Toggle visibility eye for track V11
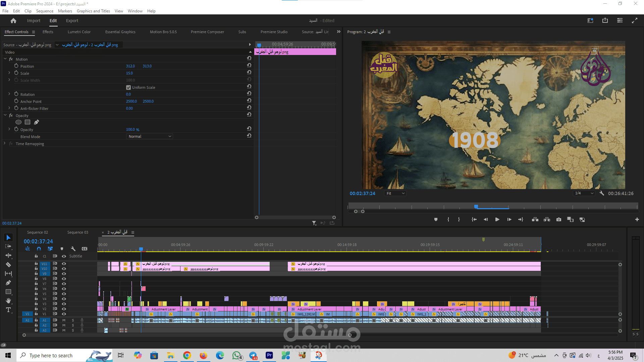The image size is (644, 362). pos(64,264)
